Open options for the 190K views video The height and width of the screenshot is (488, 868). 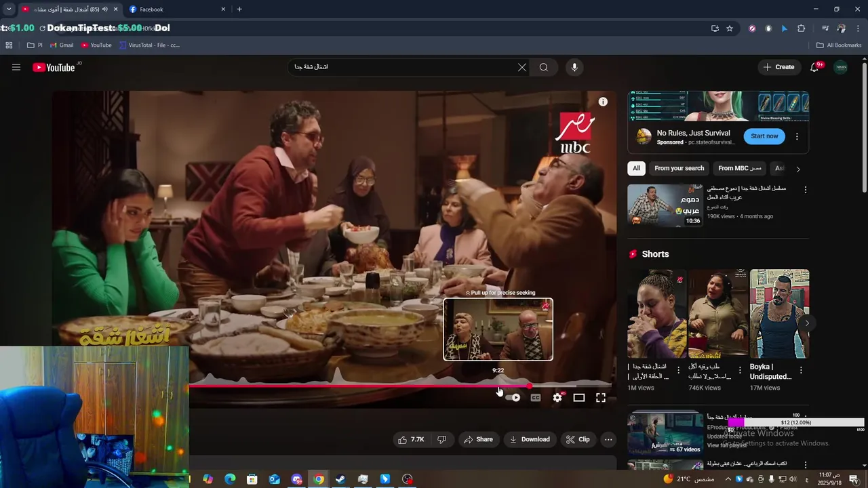coord(806,190)
